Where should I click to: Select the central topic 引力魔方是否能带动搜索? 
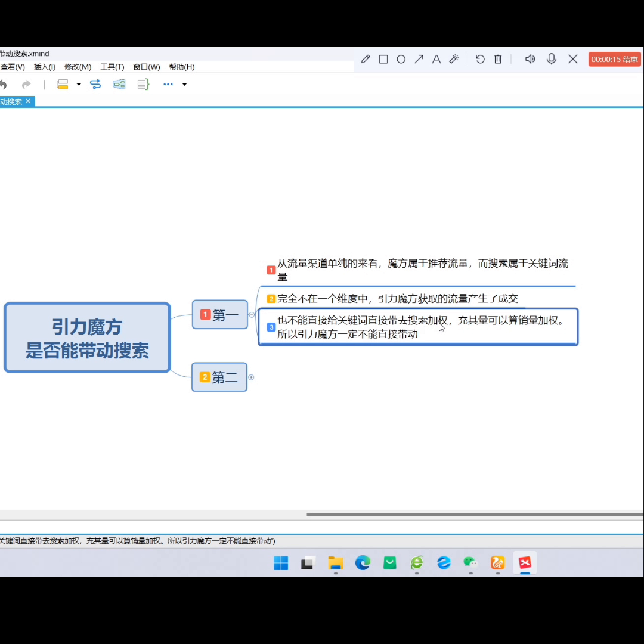tap(87, 338)
